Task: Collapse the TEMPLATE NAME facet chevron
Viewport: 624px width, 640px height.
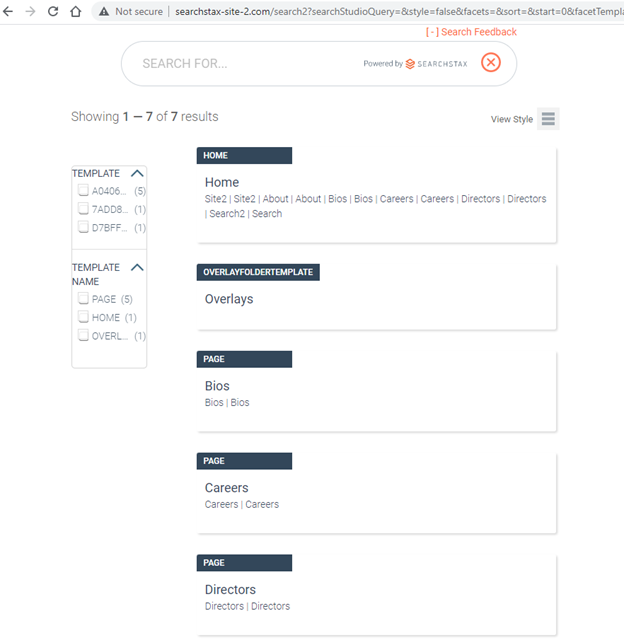Action: click(x=137, y=267)
